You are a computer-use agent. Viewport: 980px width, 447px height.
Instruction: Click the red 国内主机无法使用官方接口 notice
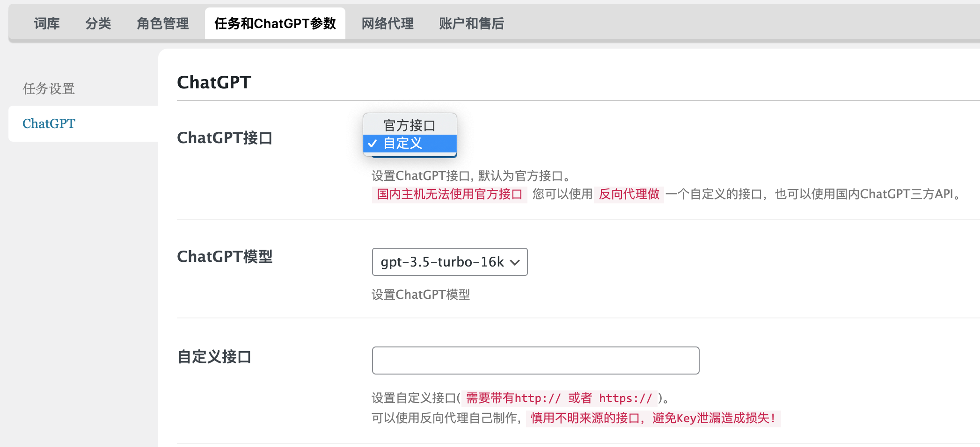pyautogui.click(x=449, y=194)
